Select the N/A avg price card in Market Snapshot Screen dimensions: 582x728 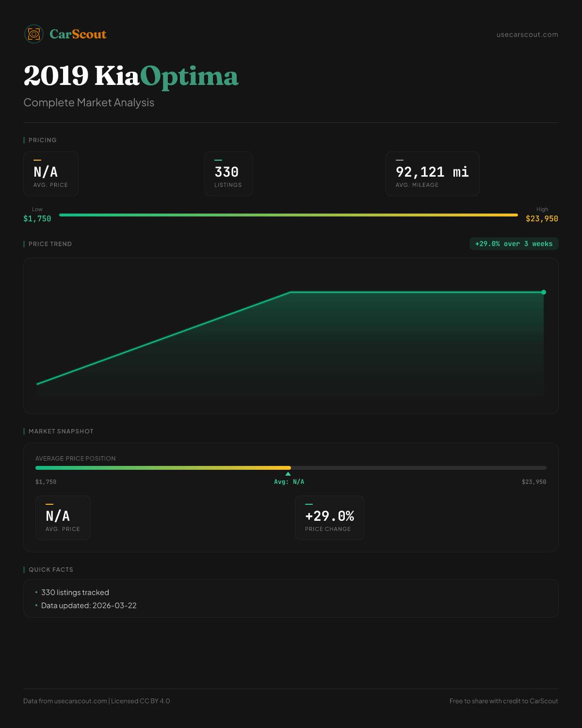tap(63, 518)
